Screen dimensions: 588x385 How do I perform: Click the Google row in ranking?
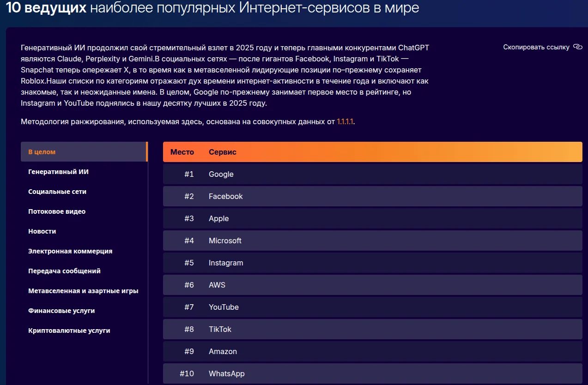(372, 174)
